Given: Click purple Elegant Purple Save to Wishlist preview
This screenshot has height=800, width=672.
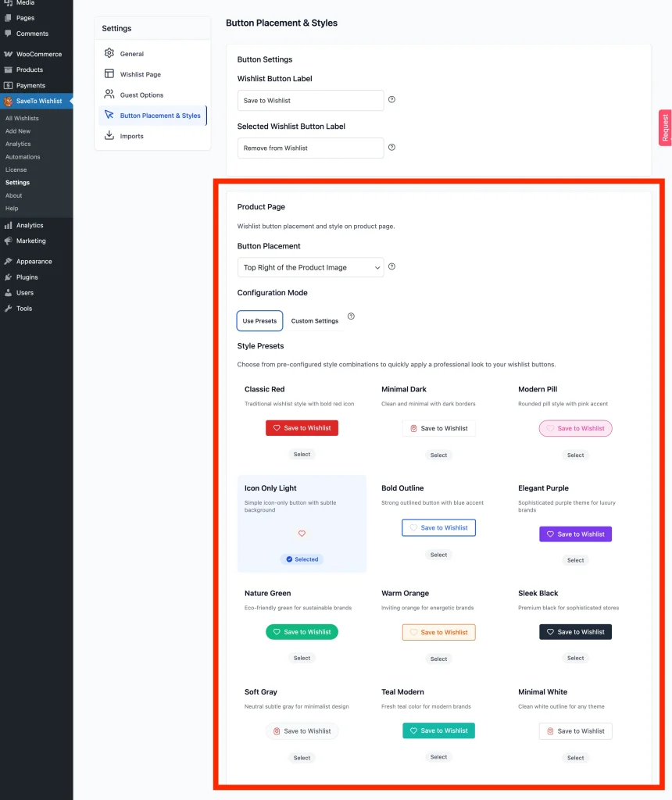Looking at the screenshot, I should click(x=576, y=534).
